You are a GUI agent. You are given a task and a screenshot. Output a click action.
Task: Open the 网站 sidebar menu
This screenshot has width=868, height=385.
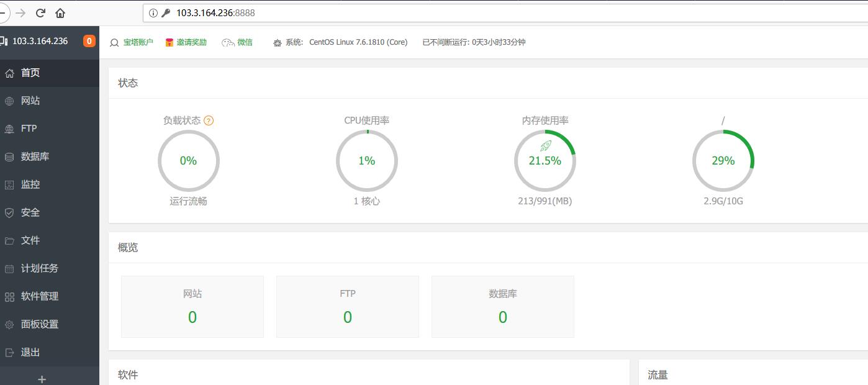tap(30, 101)
